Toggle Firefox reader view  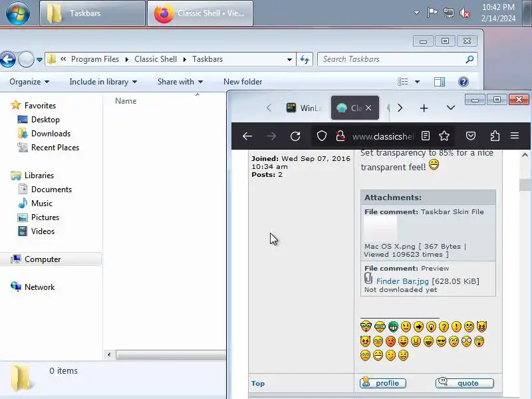click(x=426, y=136)
